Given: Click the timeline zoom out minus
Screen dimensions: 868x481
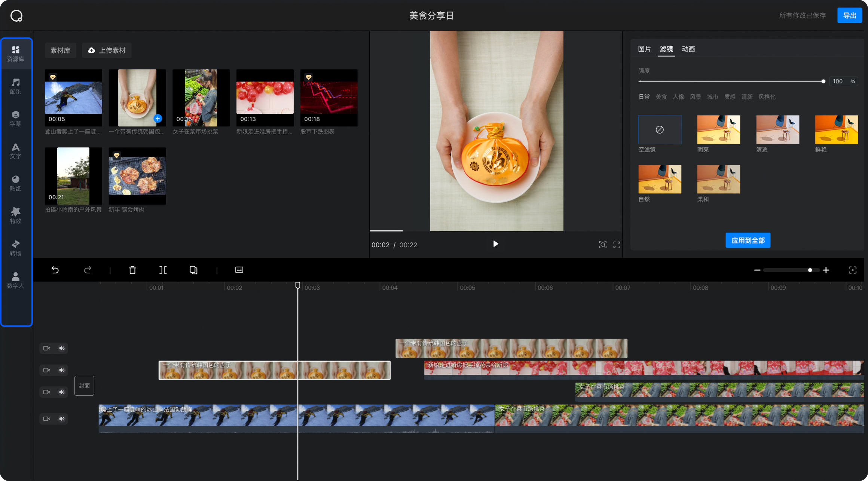Looking at the screenshot, I should 757,270.
